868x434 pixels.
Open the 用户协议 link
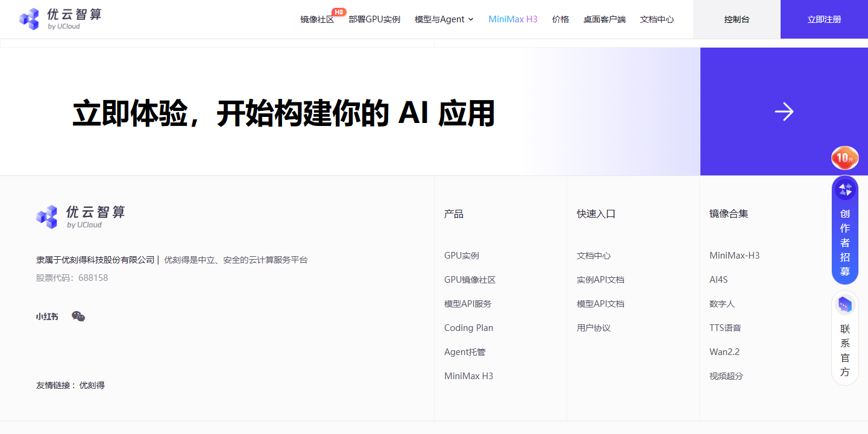[594, 328]
